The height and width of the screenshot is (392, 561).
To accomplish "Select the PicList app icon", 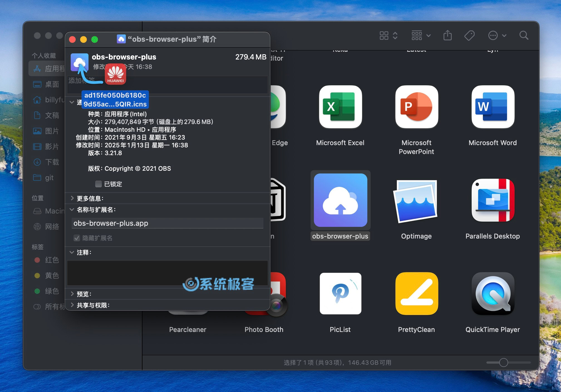I will coord(340,294).
